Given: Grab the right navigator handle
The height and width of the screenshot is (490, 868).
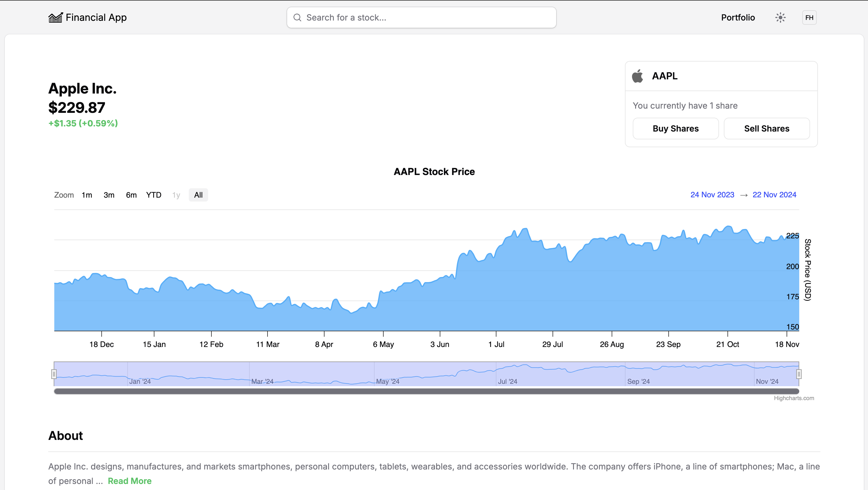Looking at the screenshot, I should point(799,374).
